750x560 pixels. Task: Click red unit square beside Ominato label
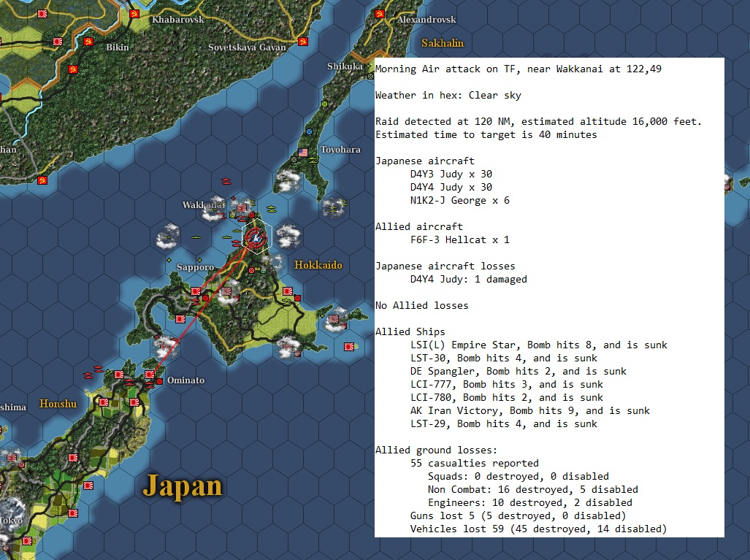pos(160,381)
